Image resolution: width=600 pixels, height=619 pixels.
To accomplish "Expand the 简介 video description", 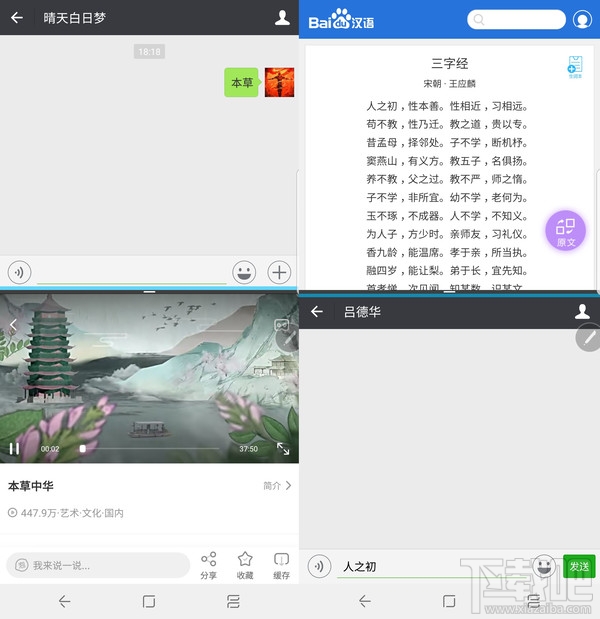I will pyautogui.click(x=278, y=486).
